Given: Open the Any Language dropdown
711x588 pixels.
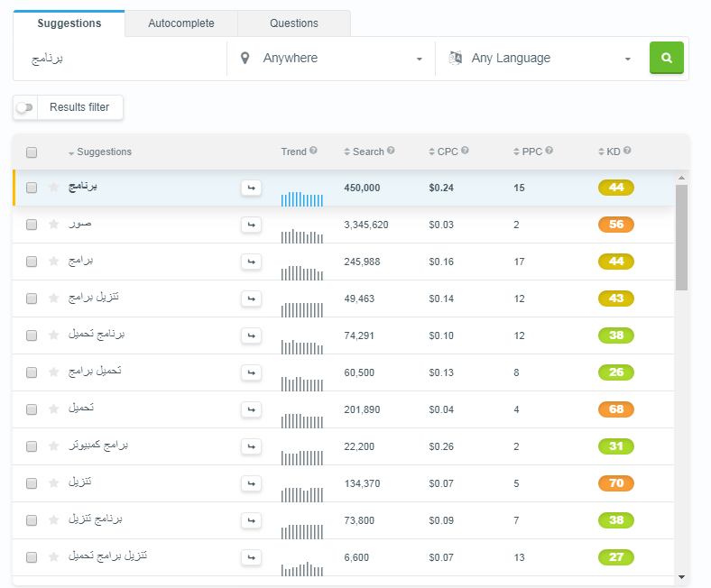Looking at the screenshot, I should 540,59.
